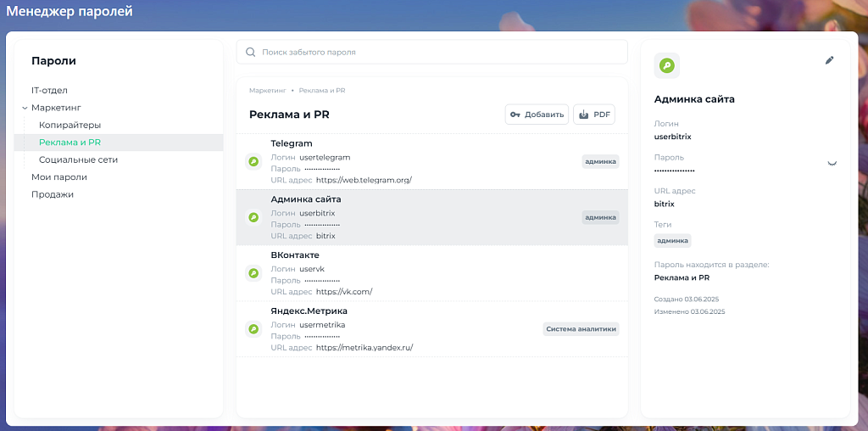This screenshot has width=868, height=431.
Task: Open the Социальные сети subfolder
Action: click(x=78, y=160)
